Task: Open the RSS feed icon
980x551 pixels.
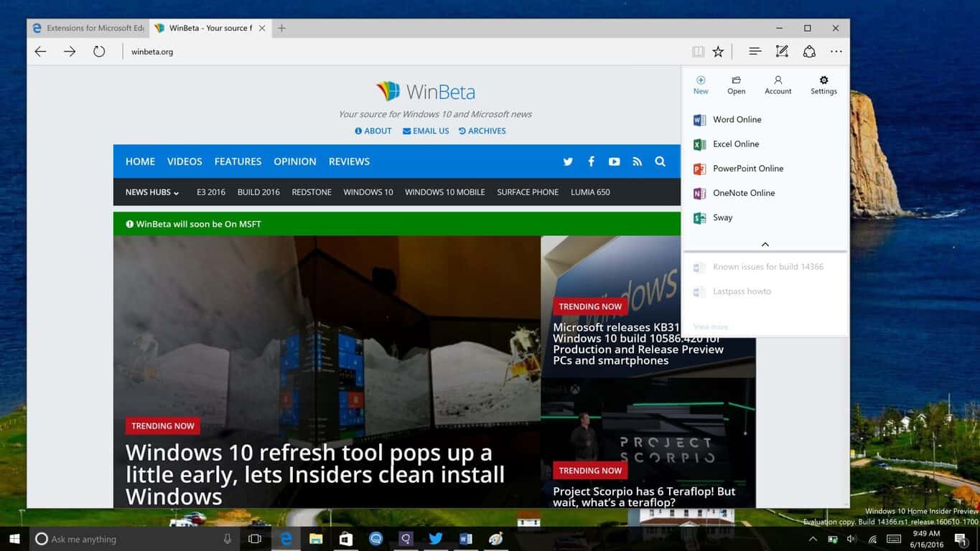Action: pyautogui.click(x=637, y=161)
